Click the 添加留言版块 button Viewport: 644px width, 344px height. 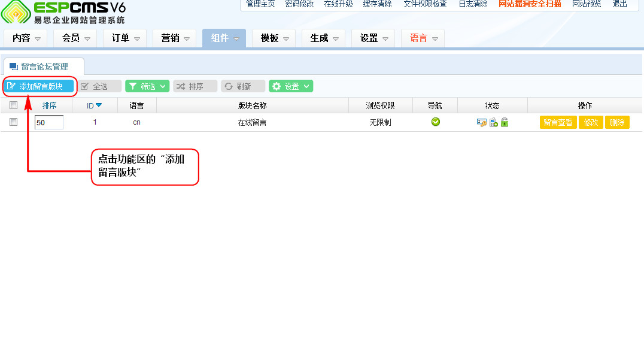tap(39, 86)
